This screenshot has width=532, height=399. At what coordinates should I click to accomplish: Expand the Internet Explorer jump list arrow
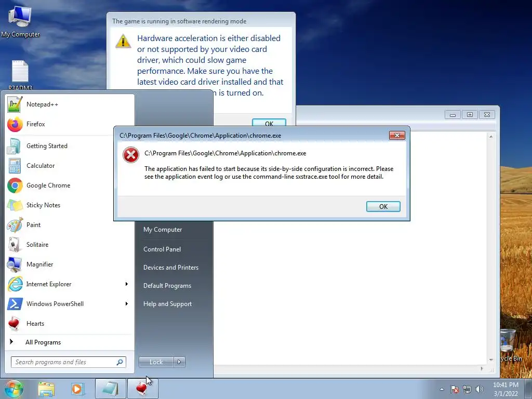(127, 284)
